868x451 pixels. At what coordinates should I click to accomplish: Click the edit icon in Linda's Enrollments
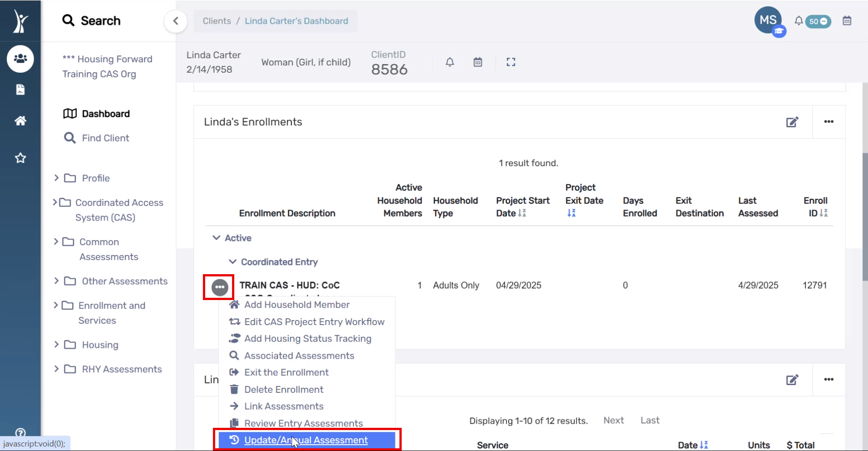[792, 122]
